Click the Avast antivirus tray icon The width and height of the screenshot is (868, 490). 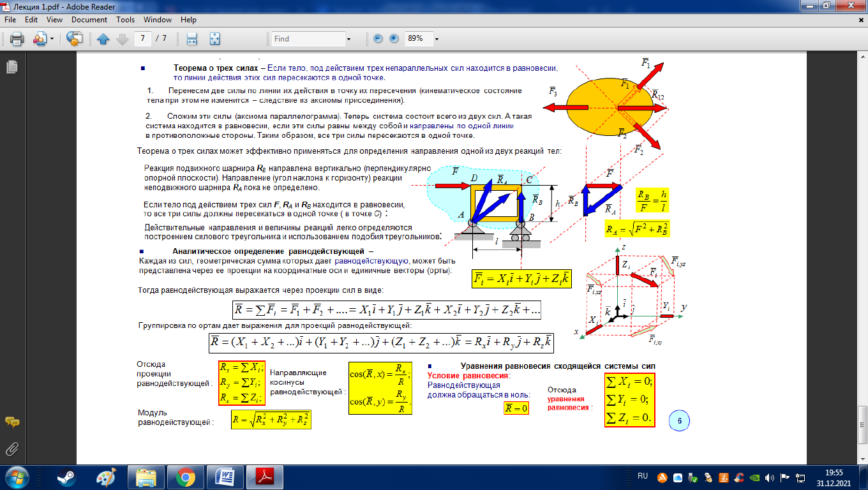(663, 477)
